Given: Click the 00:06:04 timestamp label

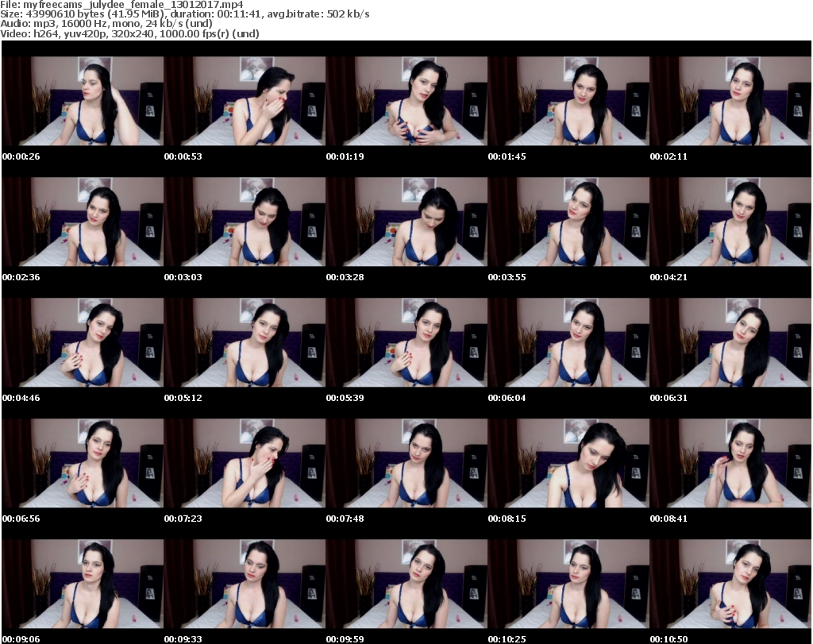Looking at the screenshot, I should click(x=507, y=398).
